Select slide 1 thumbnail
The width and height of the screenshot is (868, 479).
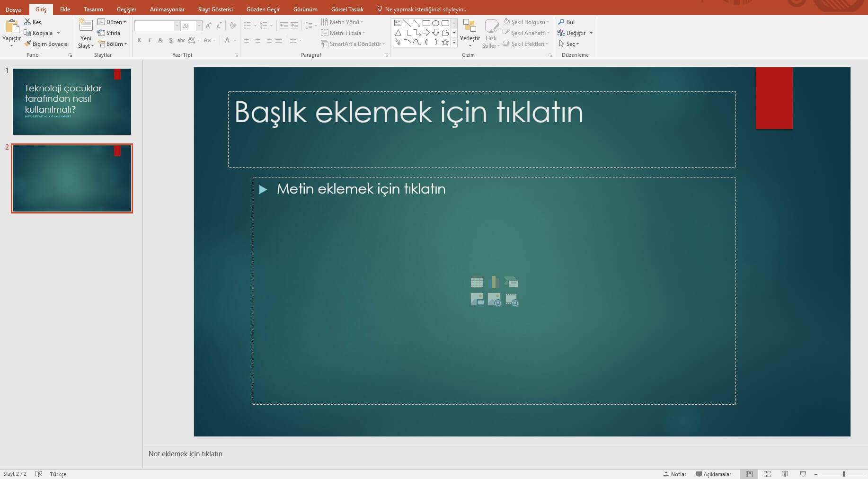72,102
